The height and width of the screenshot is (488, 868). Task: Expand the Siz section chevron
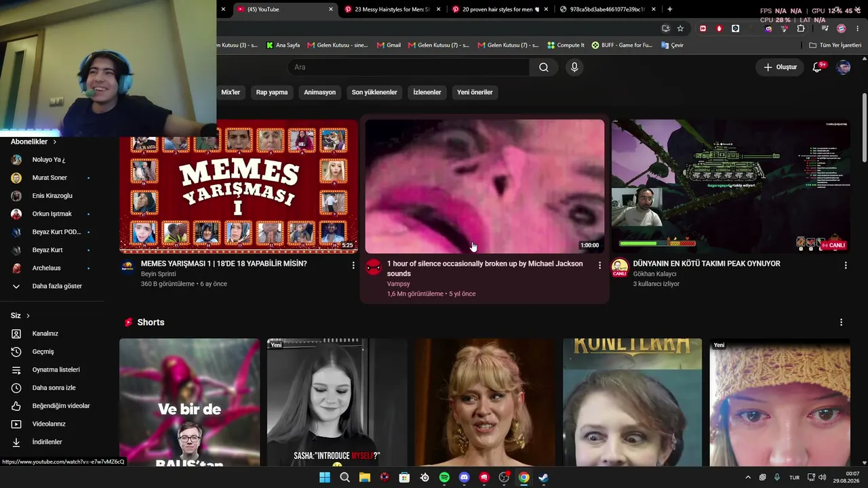pyautogui.click(x=28, y=316)
